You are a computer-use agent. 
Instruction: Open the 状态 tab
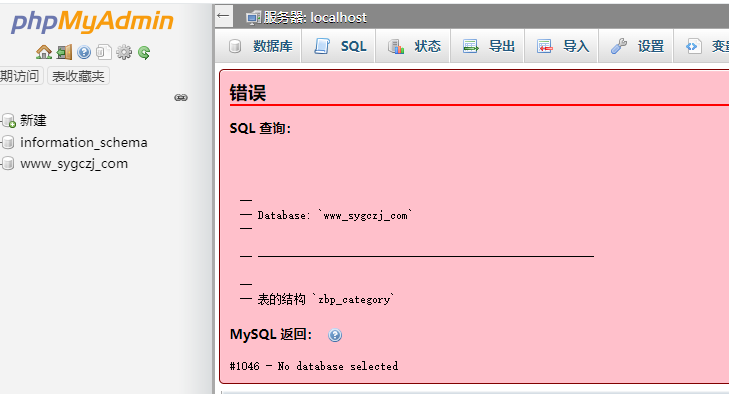pyautogui.click(x=414, y=46)
